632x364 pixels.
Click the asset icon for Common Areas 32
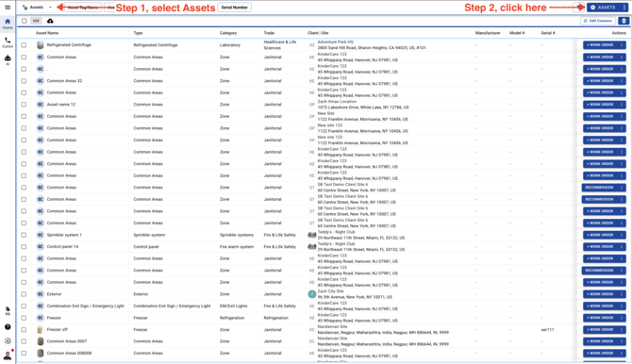pyautogui.click(x=40, y=80)
